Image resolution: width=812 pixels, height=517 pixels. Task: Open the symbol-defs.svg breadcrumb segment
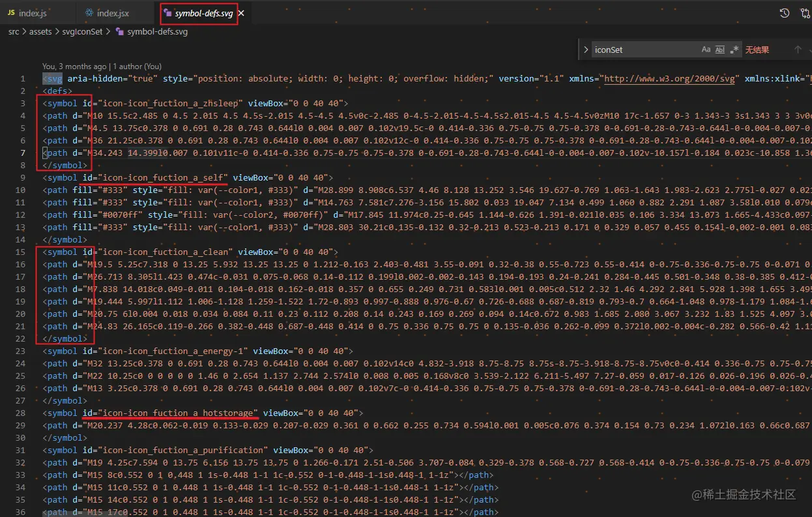[157, 31]
